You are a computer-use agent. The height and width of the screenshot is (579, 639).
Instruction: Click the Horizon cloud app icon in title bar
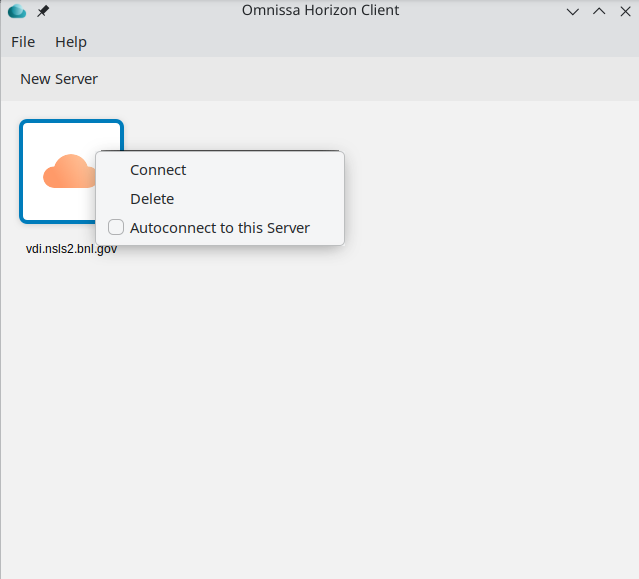pos(16,11)
